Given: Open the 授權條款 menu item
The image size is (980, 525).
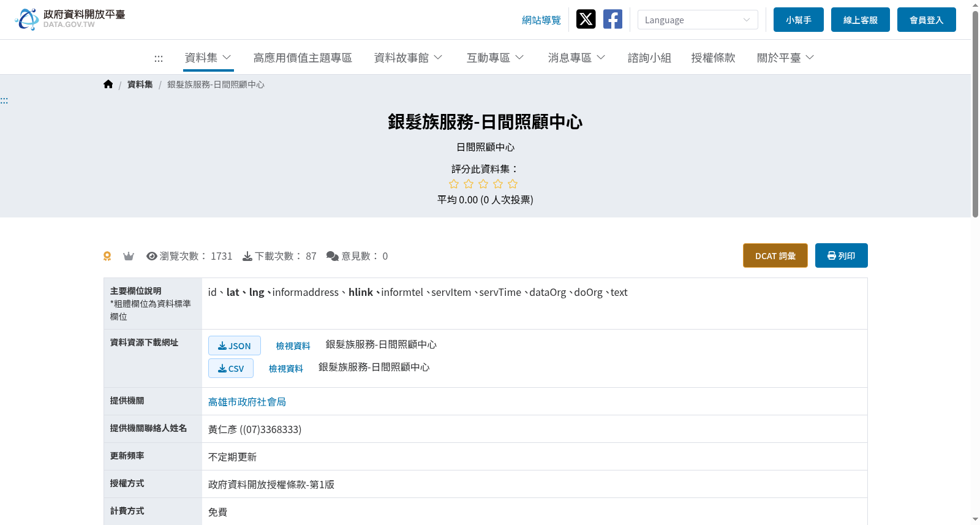Looking at the screenshot, I should pos(713,58).
